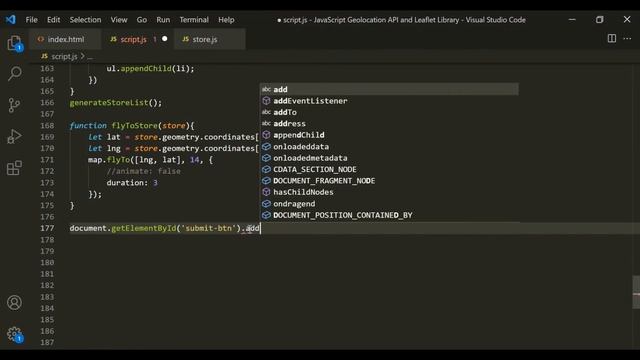Image resolution: width=640 pixels, height=360 pixels.
Task: Open the Run menu
Action: click(163, 20)
